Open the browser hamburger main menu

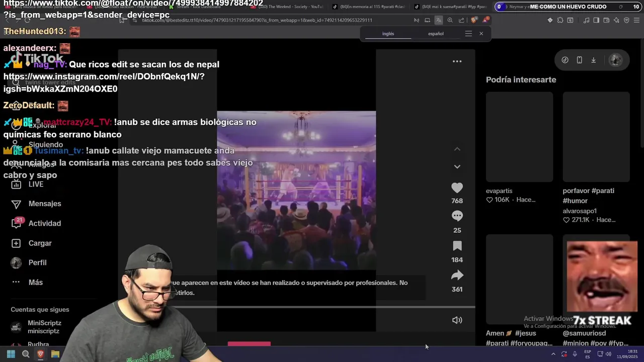(636, 20)
